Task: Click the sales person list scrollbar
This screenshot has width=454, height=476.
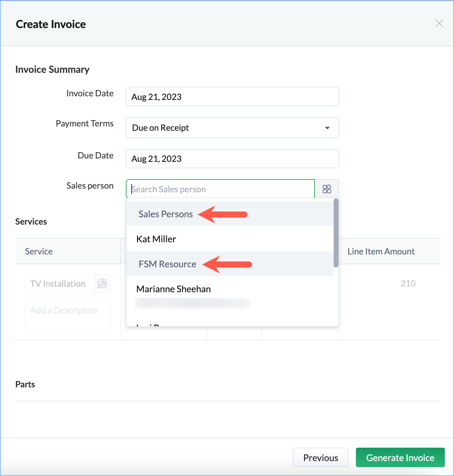Action: [336, 233]
